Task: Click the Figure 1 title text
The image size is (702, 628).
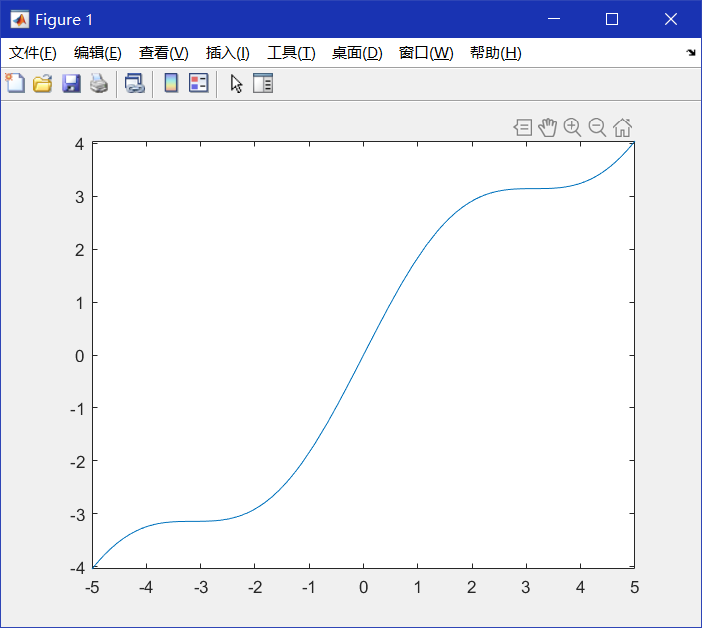Action: click(64, 20)
